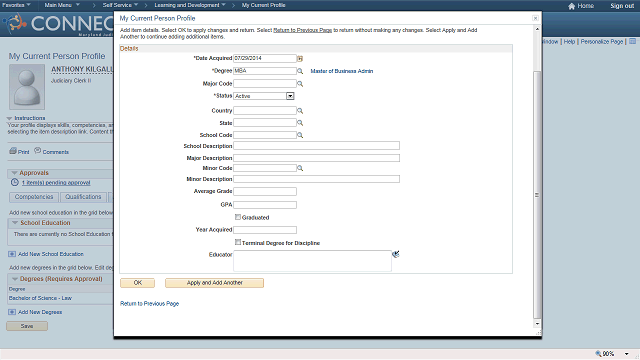Image resolution: width=640 pixels, height=360 pixels.
Task: Click the icon next to Personalize Page
Action: 632,42
